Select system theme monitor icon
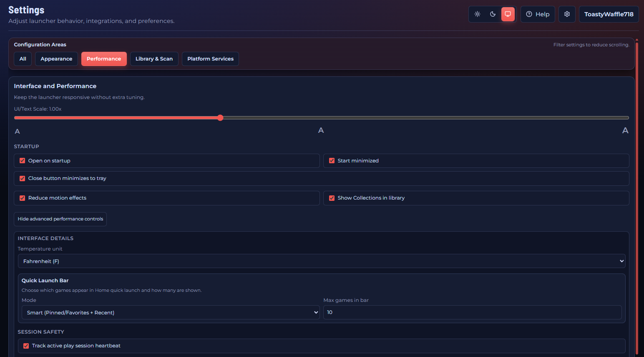This screenshot has height=357, width=644. point(508,14)
